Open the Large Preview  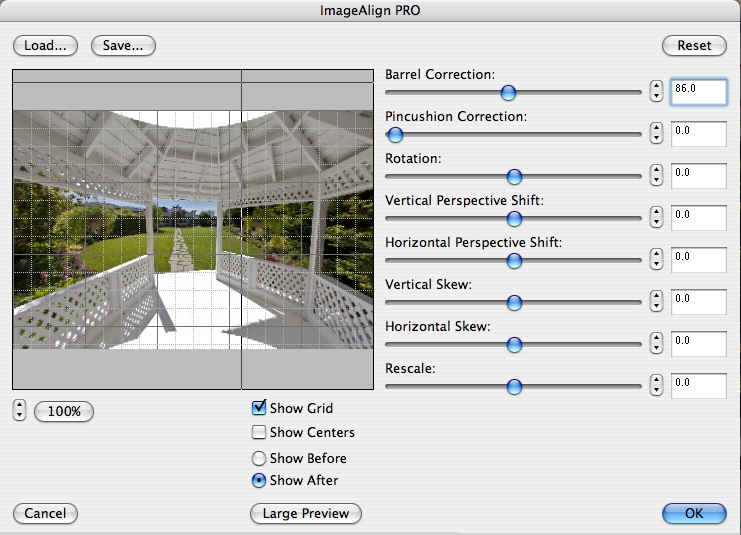(306, 514)
